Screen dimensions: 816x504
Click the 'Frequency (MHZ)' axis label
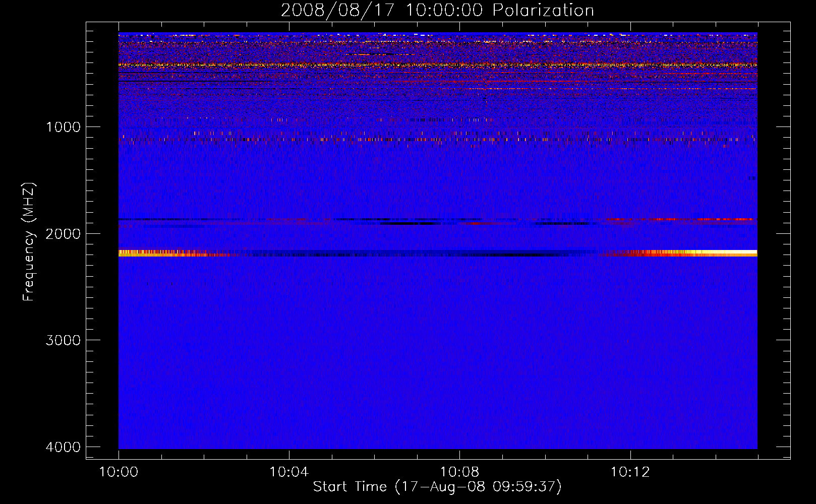click(x=29, y=241)
